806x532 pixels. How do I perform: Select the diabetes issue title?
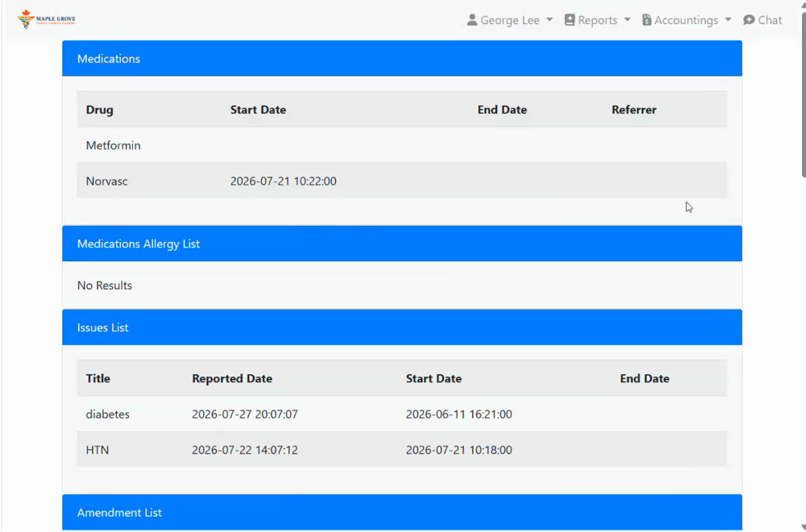click(107, 414)
